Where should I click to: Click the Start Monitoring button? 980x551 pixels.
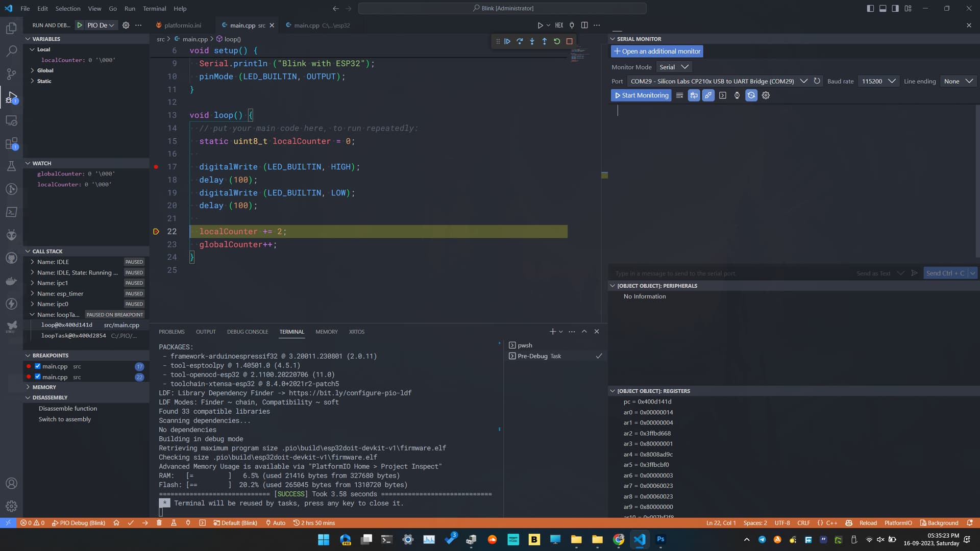pyautogui.click(x=640, y=95)
